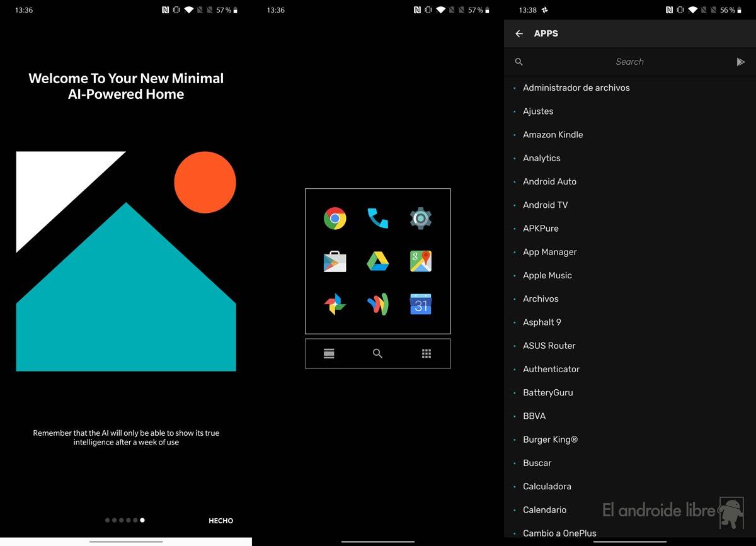Tap the app drawer grid icon
Viewport: 756px width, 546px height.
point(426,354)
